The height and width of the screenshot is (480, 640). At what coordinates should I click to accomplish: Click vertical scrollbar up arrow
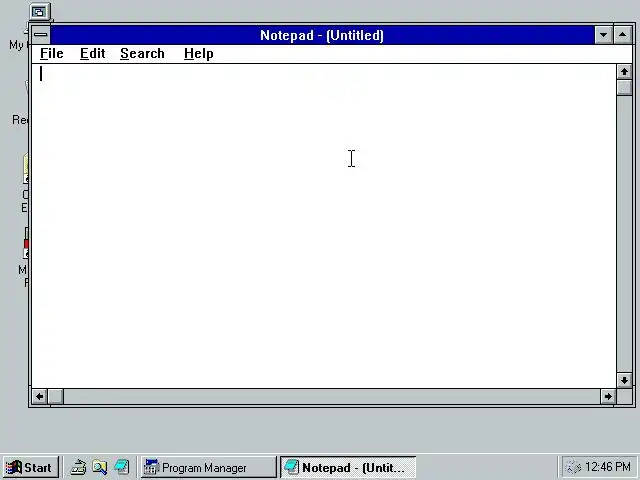point(624,72)
